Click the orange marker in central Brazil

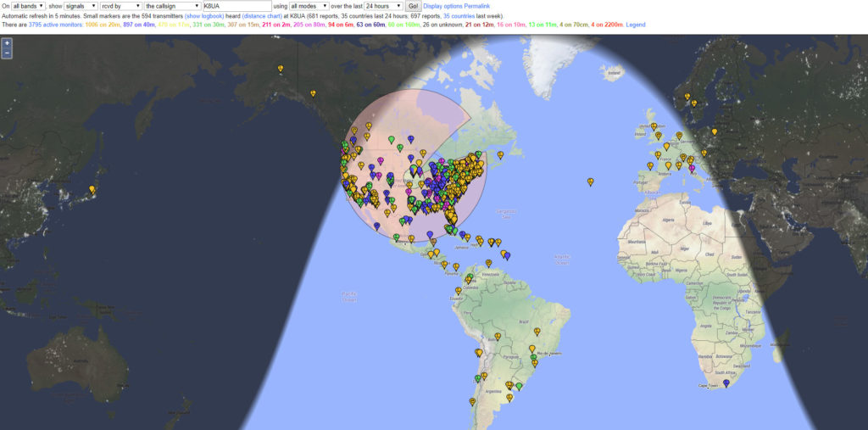pyautogui.click(x=537, y=332)
